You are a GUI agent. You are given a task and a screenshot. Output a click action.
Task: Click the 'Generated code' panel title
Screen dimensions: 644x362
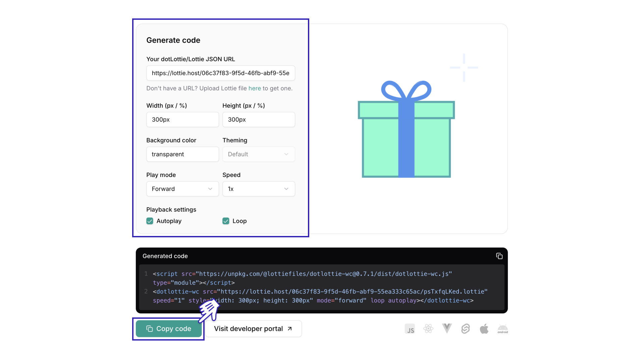(165, 256)
